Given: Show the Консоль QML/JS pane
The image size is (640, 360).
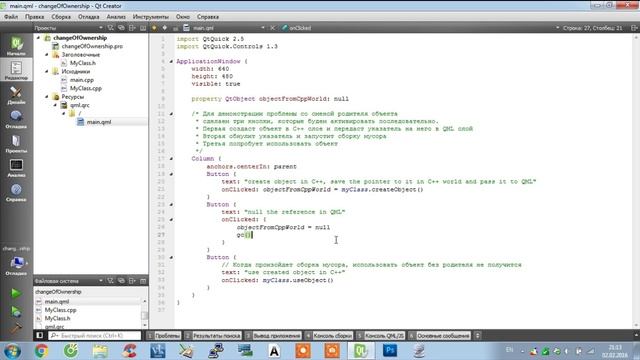Looking at the screenshot, I should click(x=380, y=336).
